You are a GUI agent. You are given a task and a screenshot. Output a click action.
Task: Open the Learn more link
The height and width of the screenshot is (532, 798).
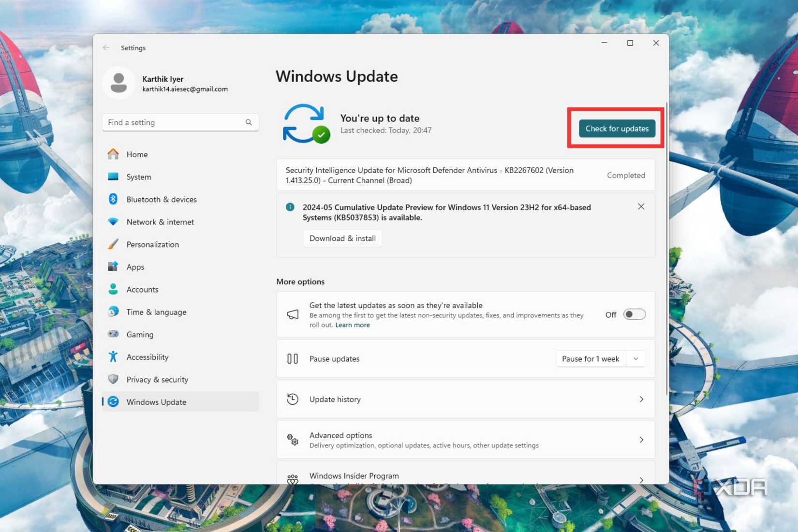pos(352,325)
